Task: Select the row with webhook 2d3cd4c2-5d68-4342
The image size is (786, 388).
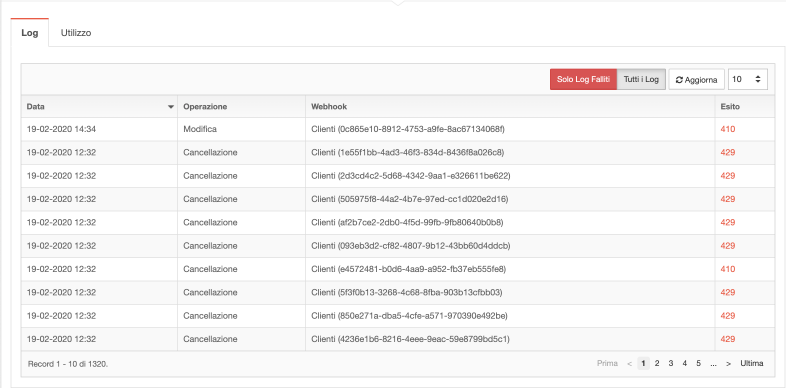Action: click(x=398, y=176)
